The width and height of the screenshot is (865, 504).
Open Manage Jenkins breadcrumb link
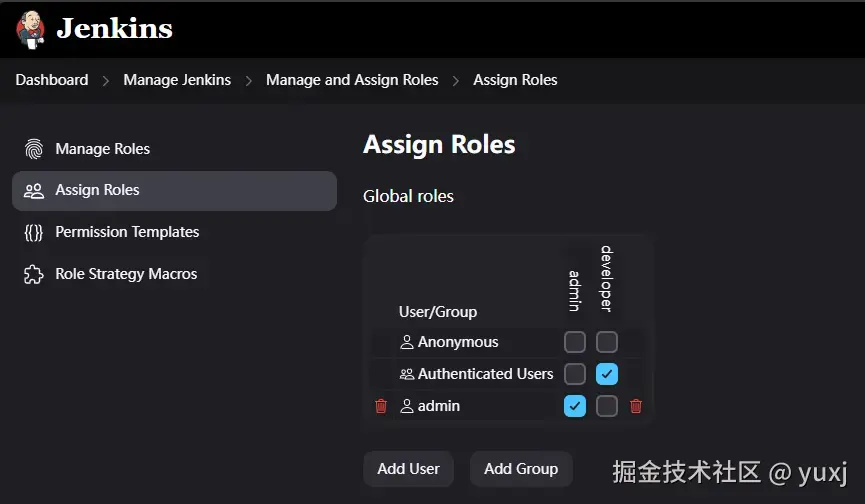[x=177, y=80]
